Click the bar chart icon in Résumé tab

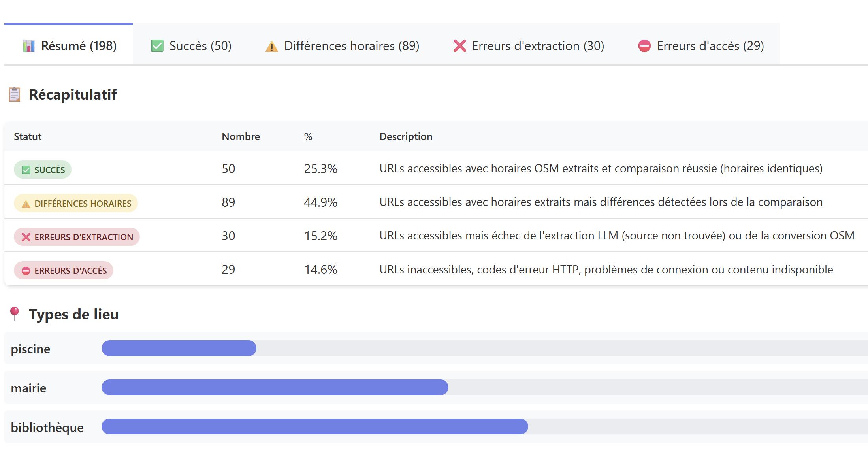tap(29, 46)
